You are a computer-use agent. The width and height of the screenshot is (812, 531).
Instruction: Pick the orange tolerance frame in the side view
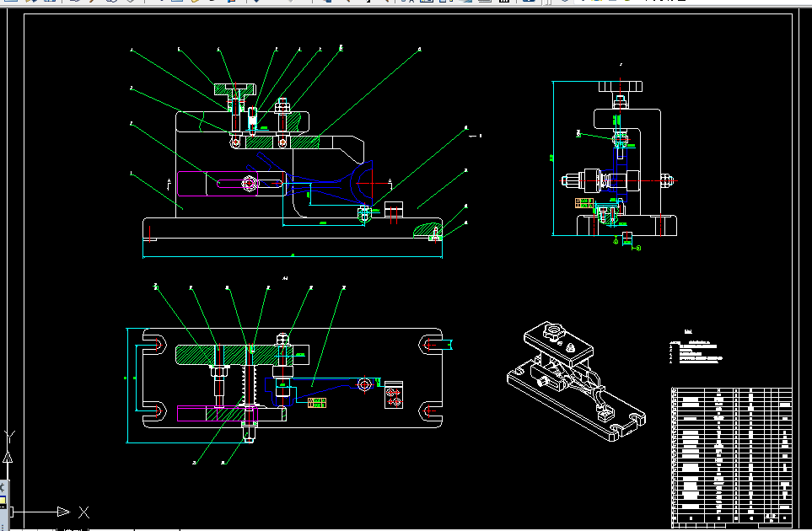(584, 203)
